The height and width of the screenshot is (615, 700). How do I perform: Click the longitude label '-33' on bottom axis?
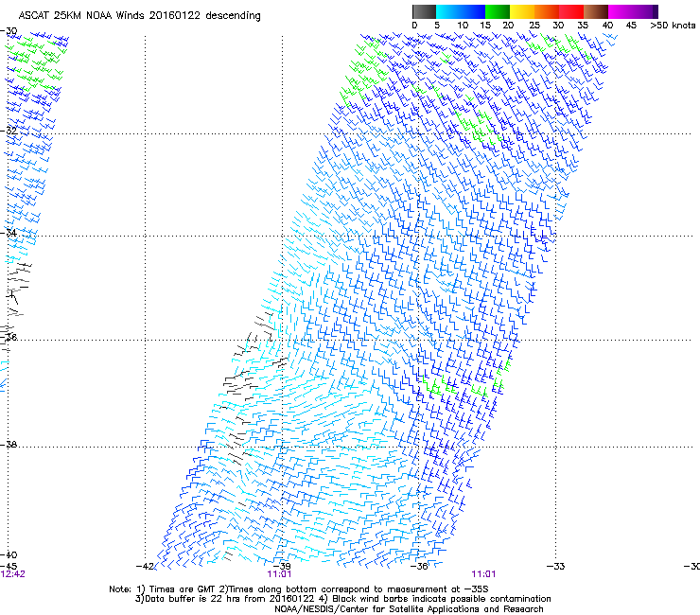click(x=556, y=567)
